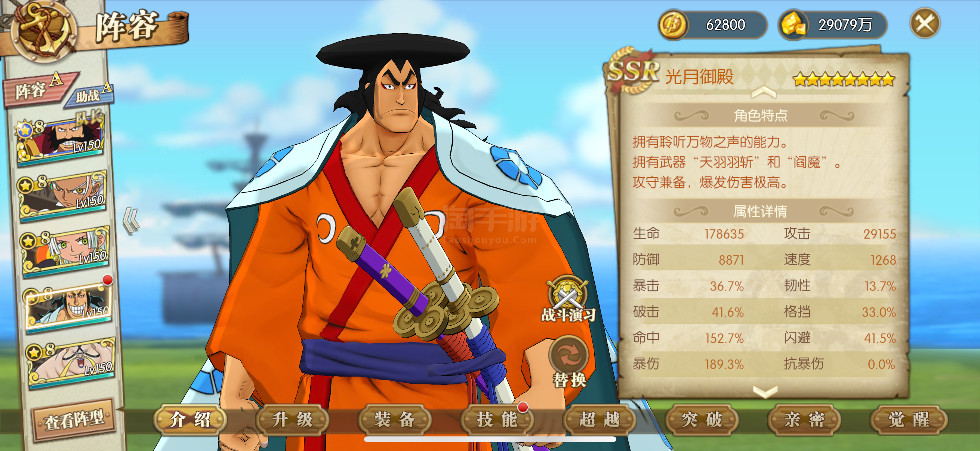Click the 查看阵型 button
The width and height of the screenshot is (980, 451).
(x=74, y=420)
